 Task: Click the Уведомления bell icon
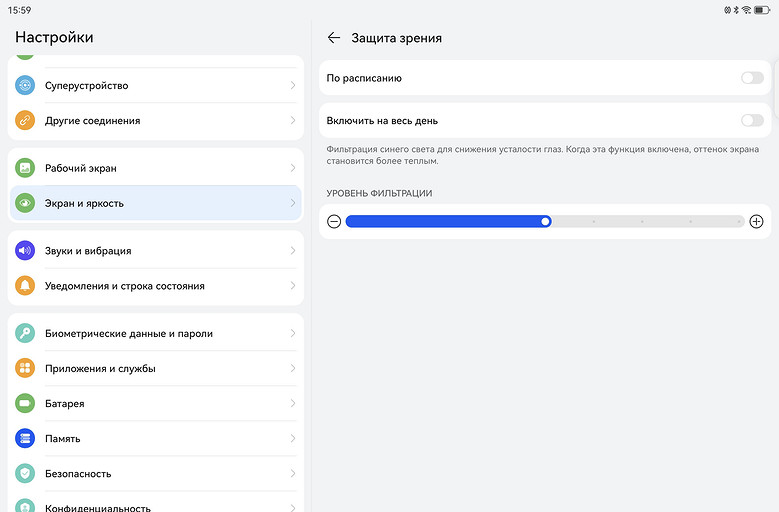click(25, 286)
